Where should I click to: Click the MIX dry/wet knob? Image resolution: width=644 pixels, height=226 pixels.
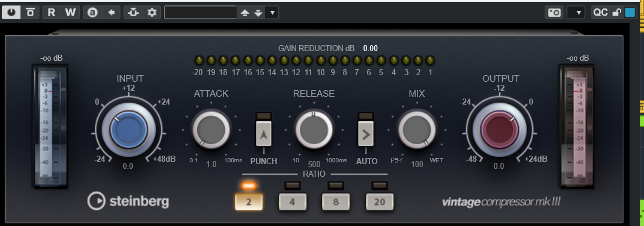pyautogui.click(x=416, y=130)
